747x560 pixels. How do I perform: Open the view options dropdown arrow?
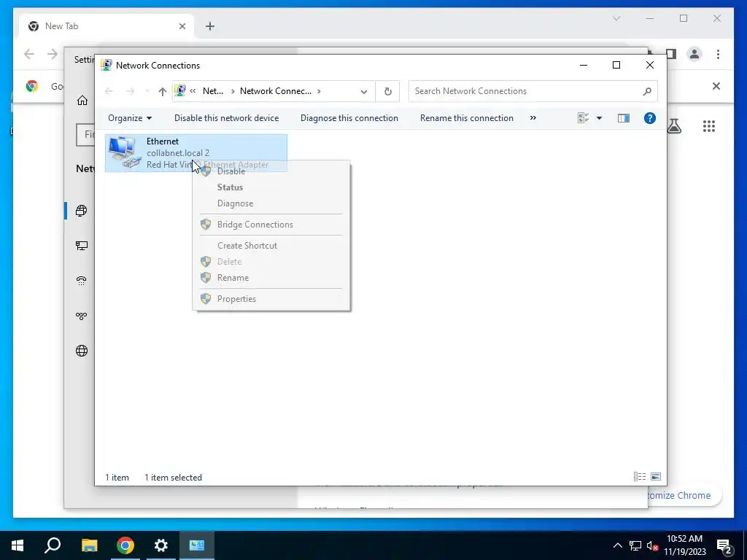tap(600, 118)
